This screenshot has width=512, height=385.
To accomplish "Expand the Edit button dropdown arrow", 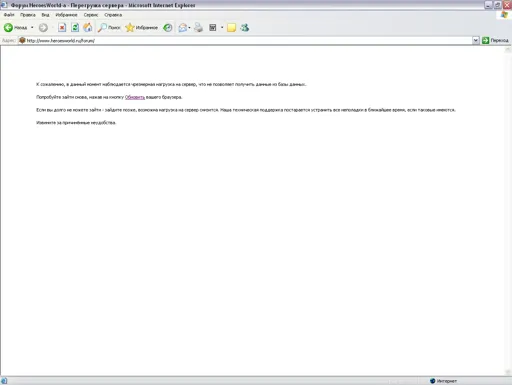I will coord(222,28).
